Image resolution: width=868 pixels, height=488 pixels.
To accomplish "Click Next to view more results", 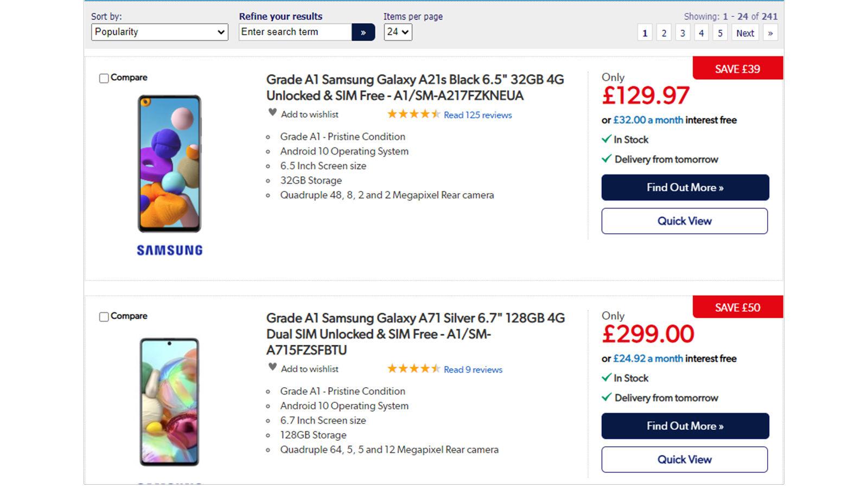I will click(745, 33).
